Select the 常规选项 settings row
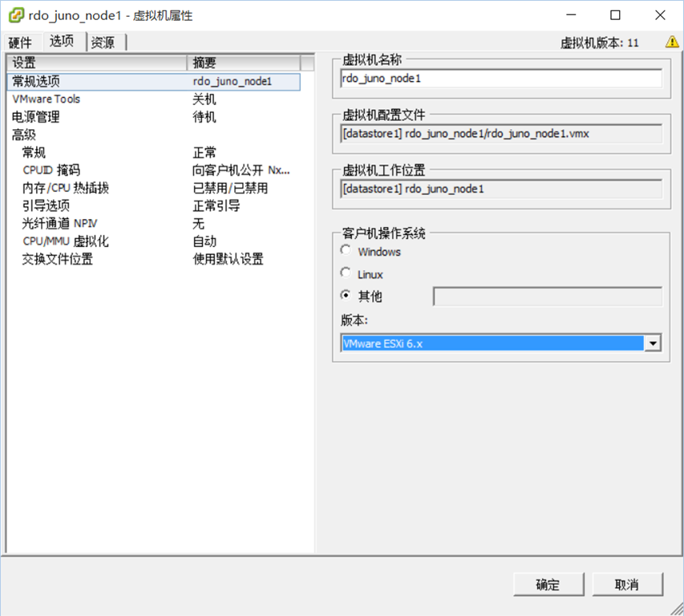The height and width of the screenshot is (616, 684). [154, 82]
